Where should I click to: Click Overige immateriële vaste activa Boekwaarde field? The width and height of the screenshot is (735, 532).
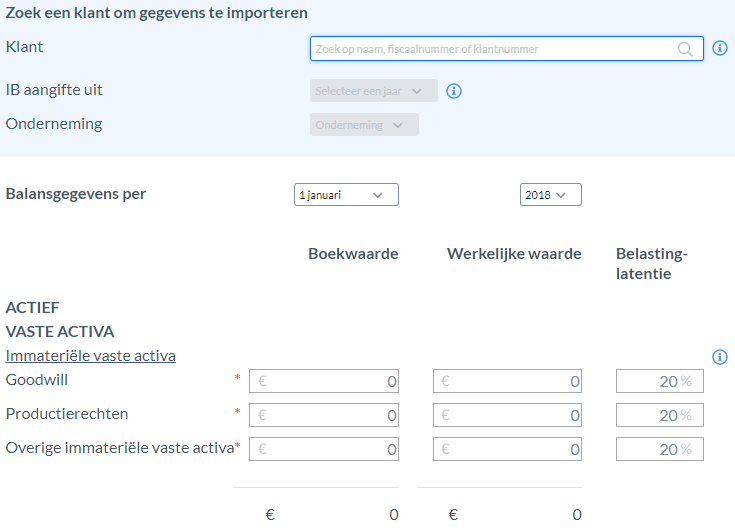click(x=324, y=450)
